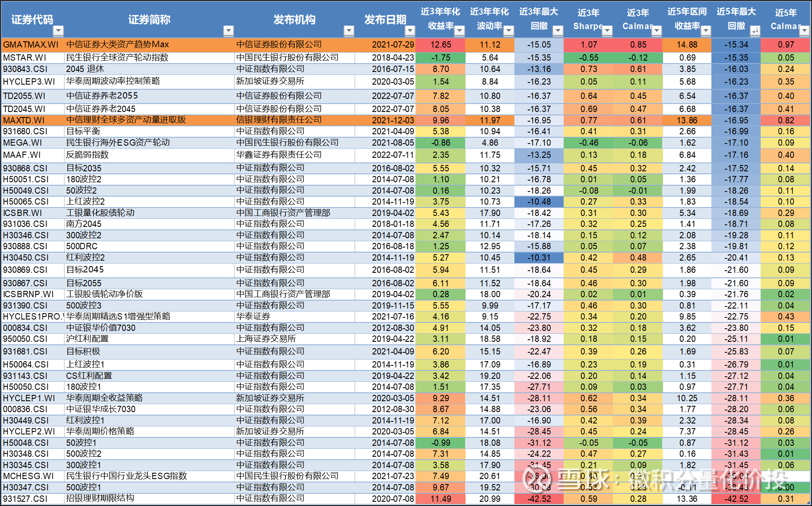Select the cell ICSBR.WI
The width and height of the screenshot is (812, 506).
point(33,213)
